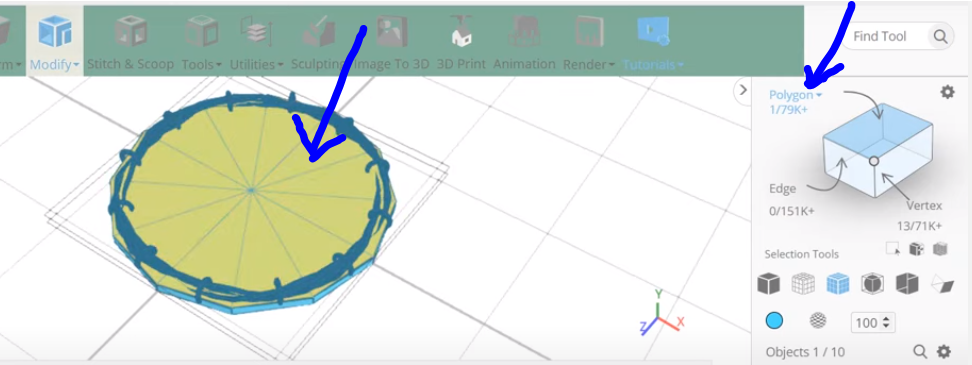Open Objects panel gear settings
Image resolution: width=972 pixels, height=365 pixels.
[943, 352]
